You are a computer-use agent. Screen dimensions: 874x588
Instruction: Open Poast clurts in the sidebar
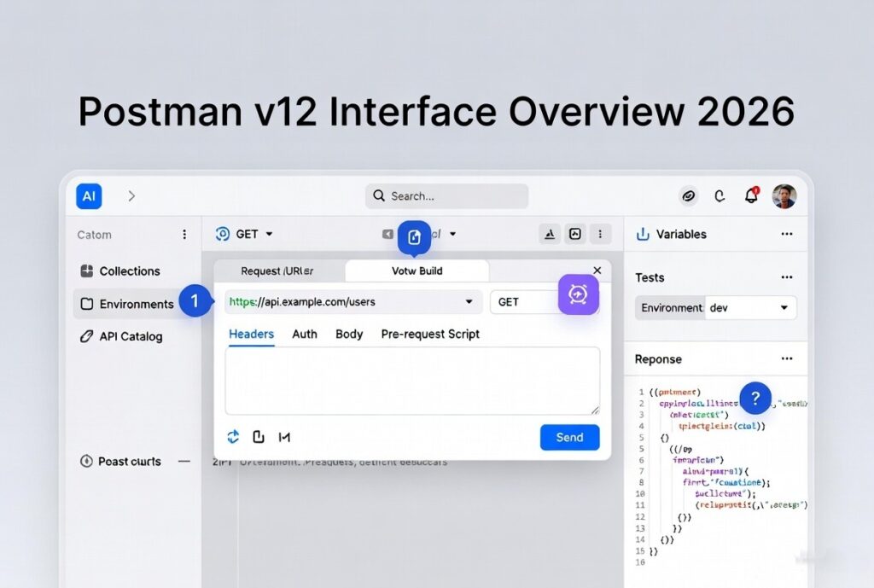coord(120,462)
